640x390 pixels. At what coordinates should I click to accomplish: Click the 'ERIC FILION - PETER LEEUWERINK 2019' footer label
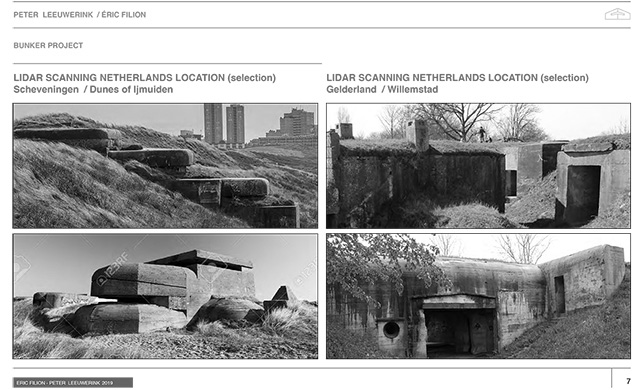[73, 383]
